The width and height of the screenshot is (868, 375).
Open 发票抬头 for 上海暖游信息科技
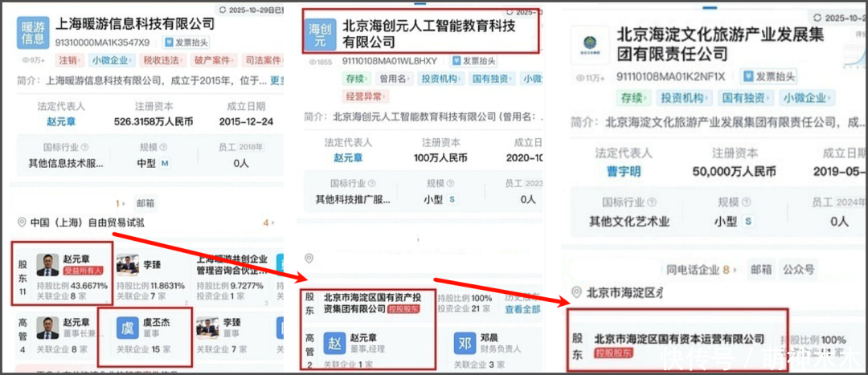click(x=186, y=42)
